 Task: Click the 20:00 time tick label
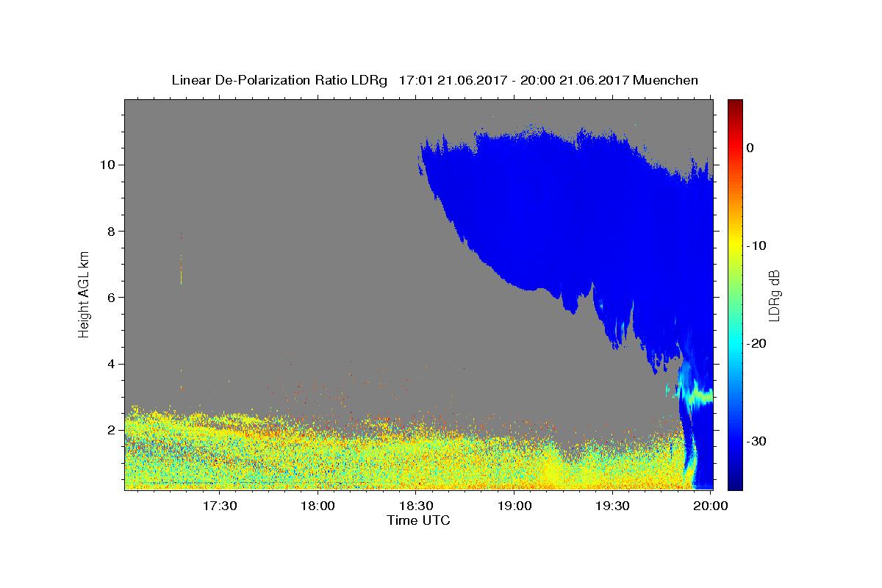pos(711,506)
